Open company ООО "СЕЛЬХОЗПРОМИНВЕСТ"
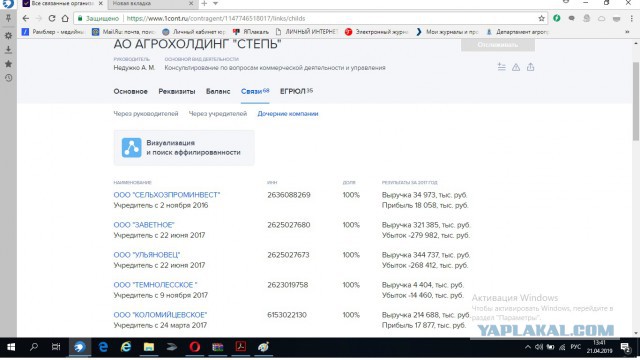640x360 pixels. coord(167,195)
